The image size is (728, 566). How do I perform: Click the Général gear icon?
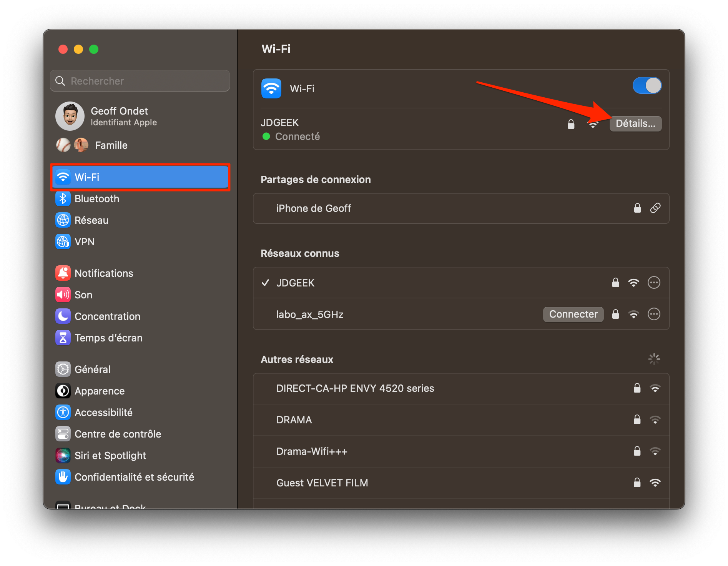[x=63, y=369]
